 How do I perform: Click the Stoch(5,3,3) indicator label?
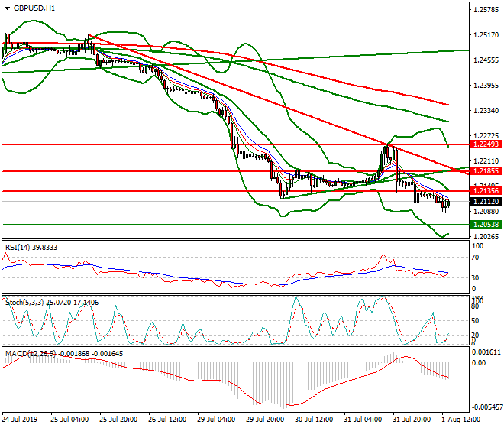pyautogui.click(x=52, y=302)
